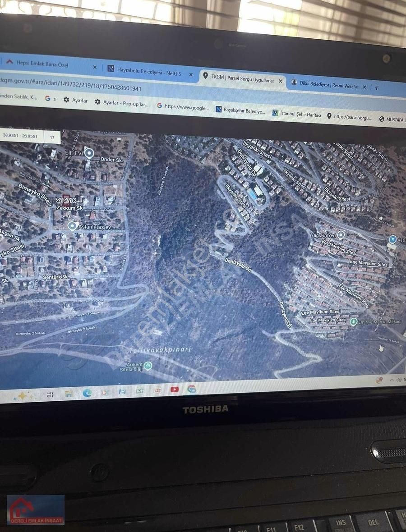Viewport: 406px width, 532px height.
Task: Select the TKGM Parsel Sorgu Uygulaması tab
Action: [x=242, y=78]
